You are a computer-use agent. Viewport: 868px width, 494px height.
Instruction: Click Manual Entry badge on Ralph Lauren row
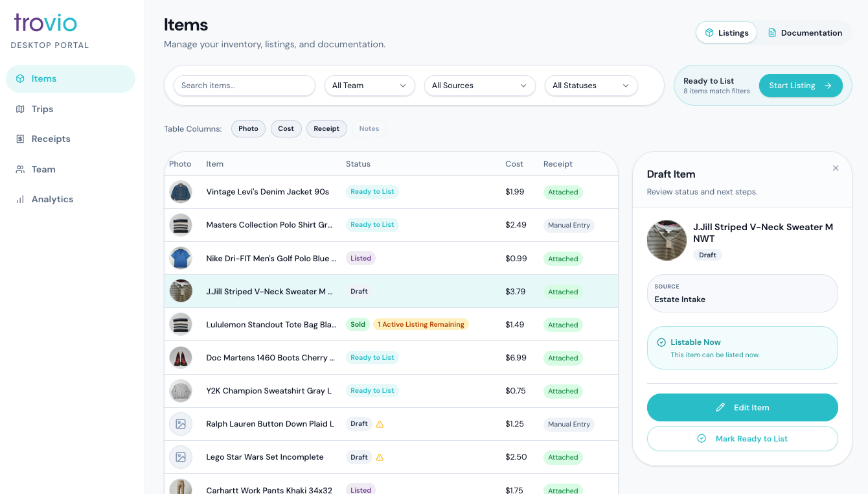tap(569, 425)
